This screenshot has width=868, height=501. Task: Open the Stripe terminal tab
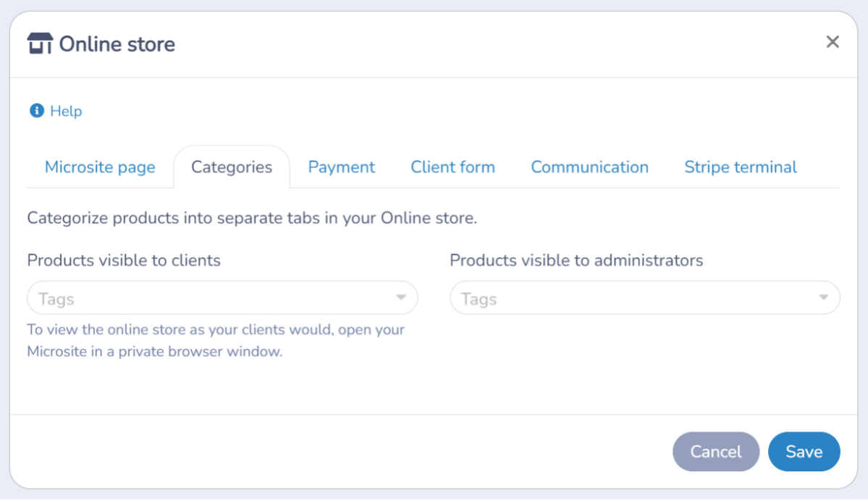click(x=741, y=167)
